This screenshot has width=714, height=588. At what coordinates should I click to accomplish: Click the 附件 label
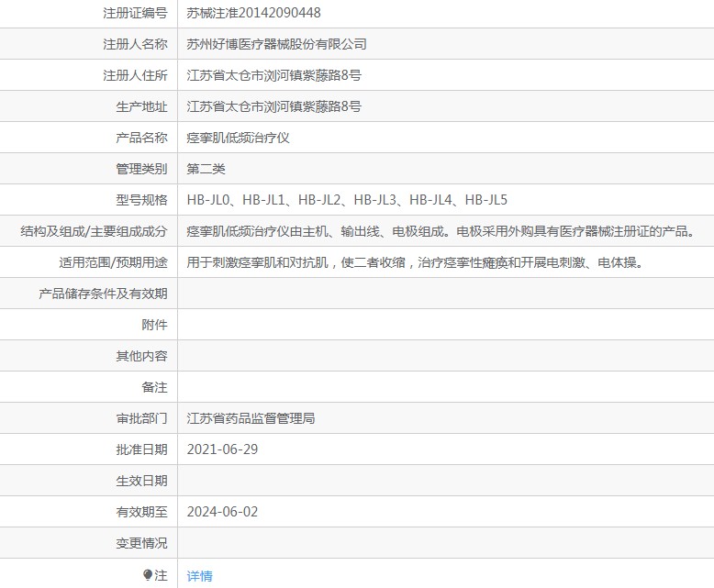154,325
